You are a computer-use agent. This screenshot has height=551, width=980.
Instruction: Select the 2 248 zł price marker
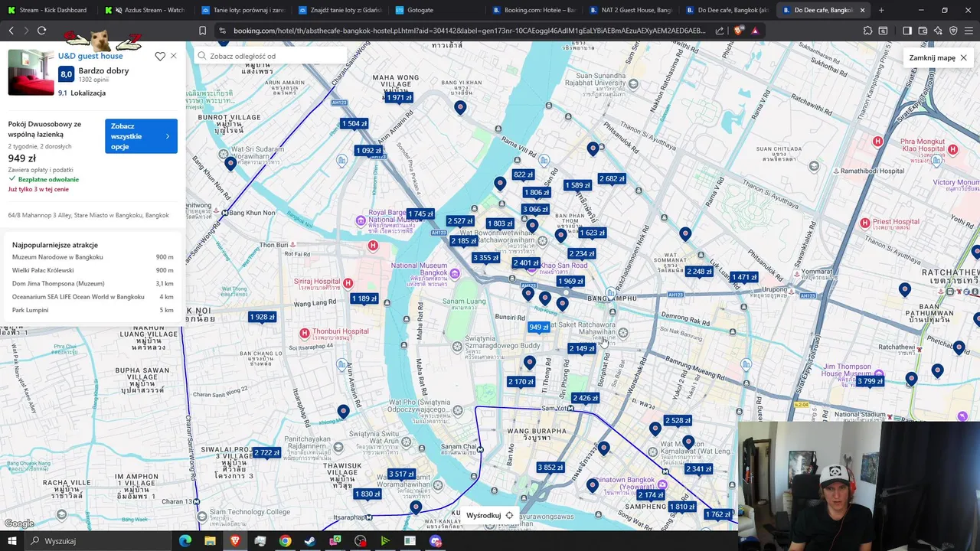699,272
